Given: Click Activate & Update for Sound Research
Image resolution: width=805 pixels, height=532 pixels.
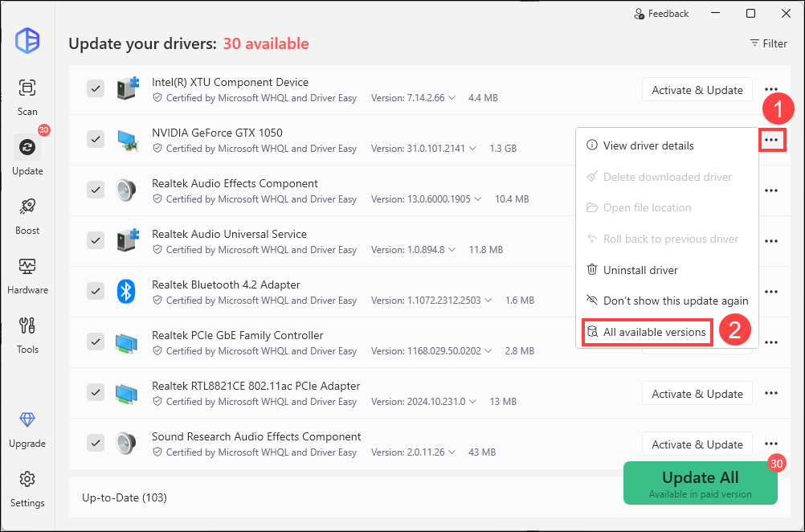Looking at the screenshot, I should click(x=697, y=444).
